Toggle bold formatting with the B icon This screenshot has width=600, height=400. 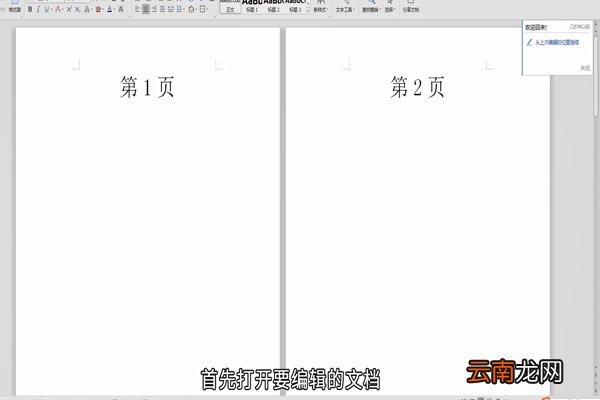click(30, 9)
